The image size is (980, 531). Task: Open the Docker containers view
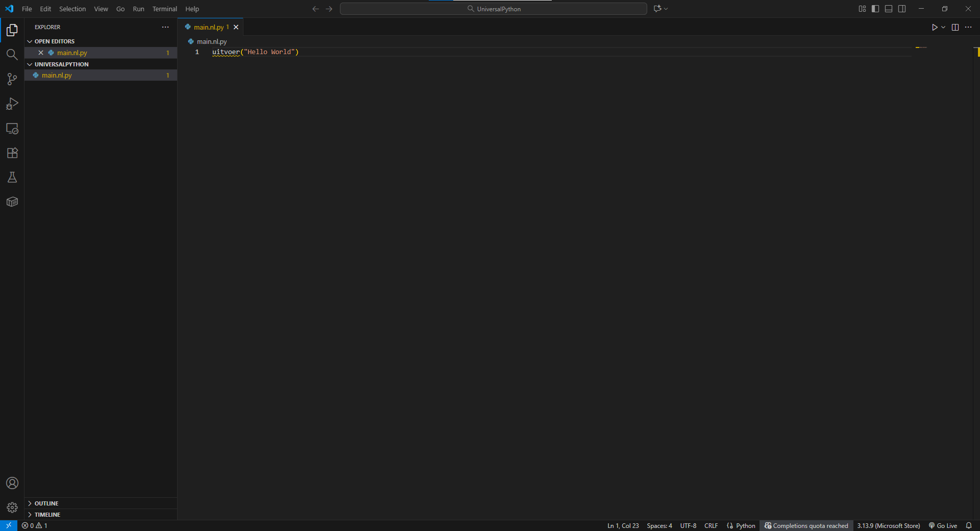[12, 202]
